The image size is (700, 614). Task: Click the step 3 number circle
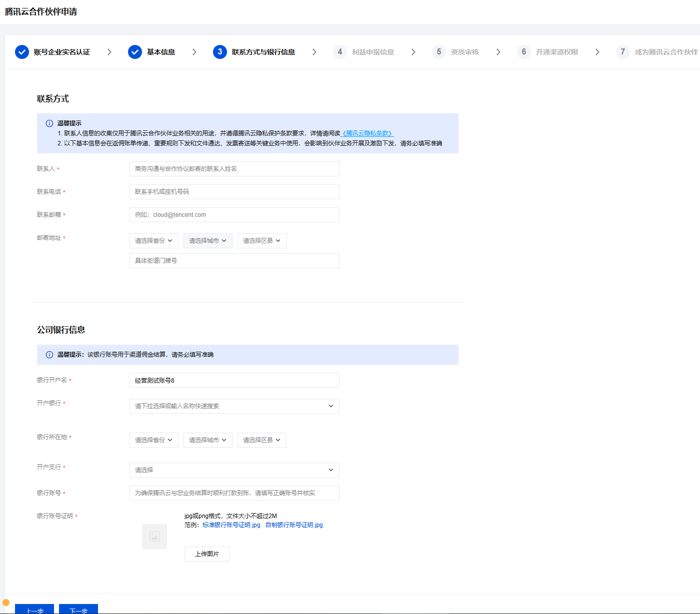pos(220,52)
